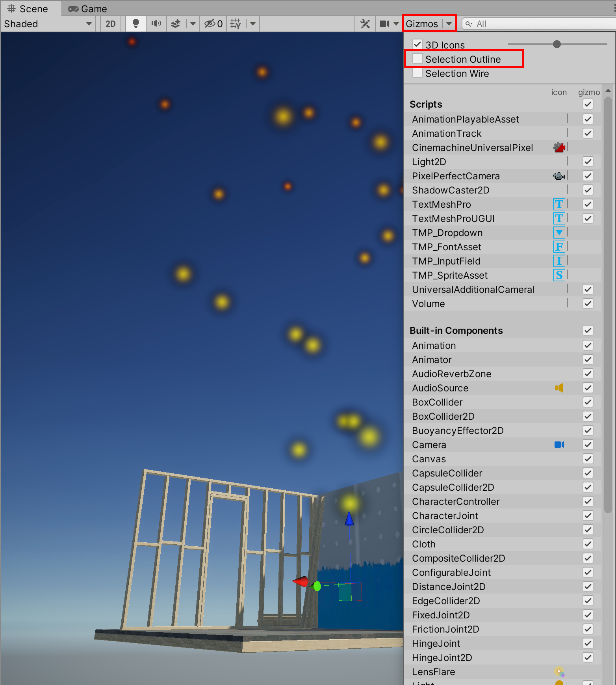Click the CompositeCollider2D label

458,558
